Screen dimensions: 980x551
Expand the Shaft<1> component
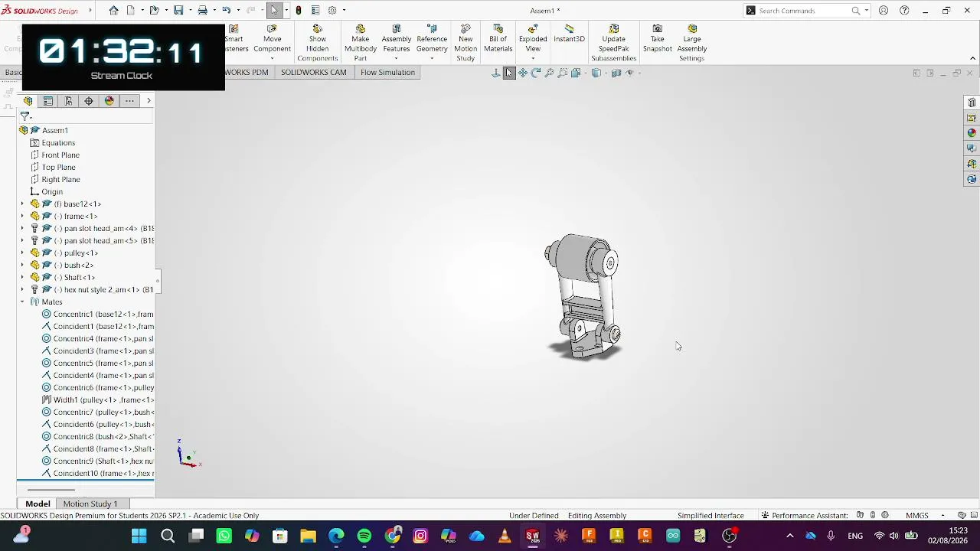click(x=22, y=277)
